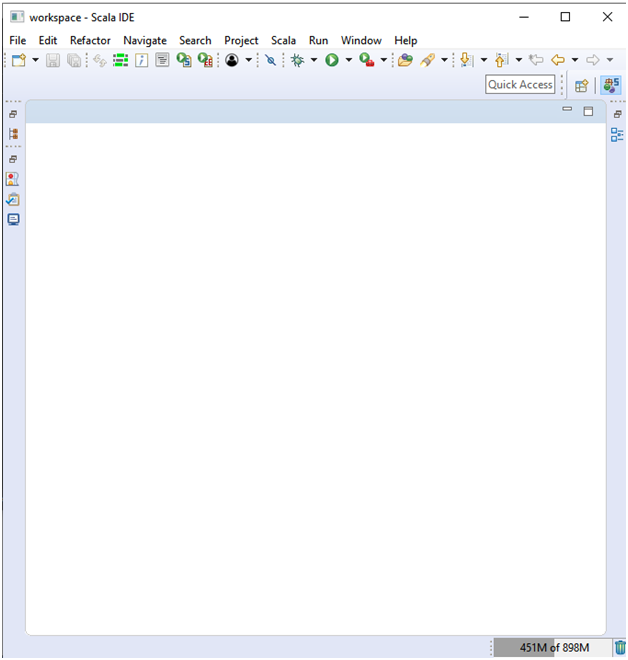628x660 pixels.
Task: Click the Debug bug icon
Action: coord(298,60)
